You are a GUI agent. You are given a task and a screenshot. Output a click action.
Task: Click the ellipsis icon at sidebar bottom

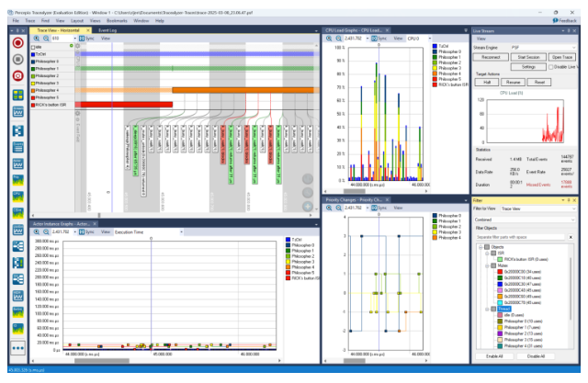(x=17, y=349)
